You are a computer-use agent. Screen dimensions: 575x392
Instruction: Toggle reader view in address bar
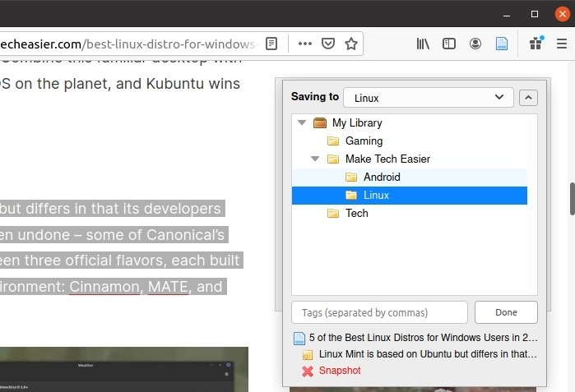click(271, 44)
